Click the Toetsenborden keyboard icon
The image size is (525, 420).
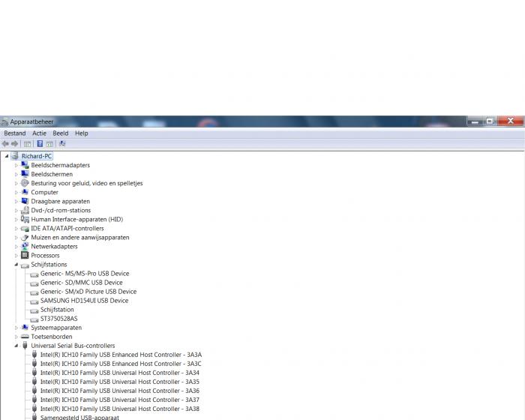25,336
